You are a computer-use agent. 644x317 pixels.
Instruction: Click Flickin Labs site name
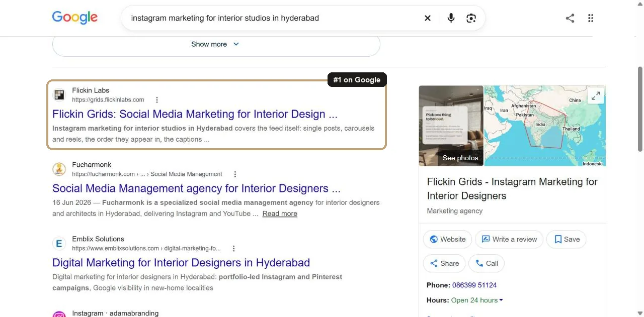[91, 90]
